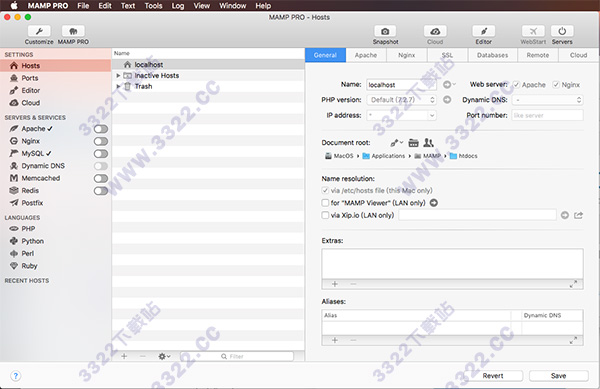Click arrow icon beside the Xip.io field

tap(564, 215)
